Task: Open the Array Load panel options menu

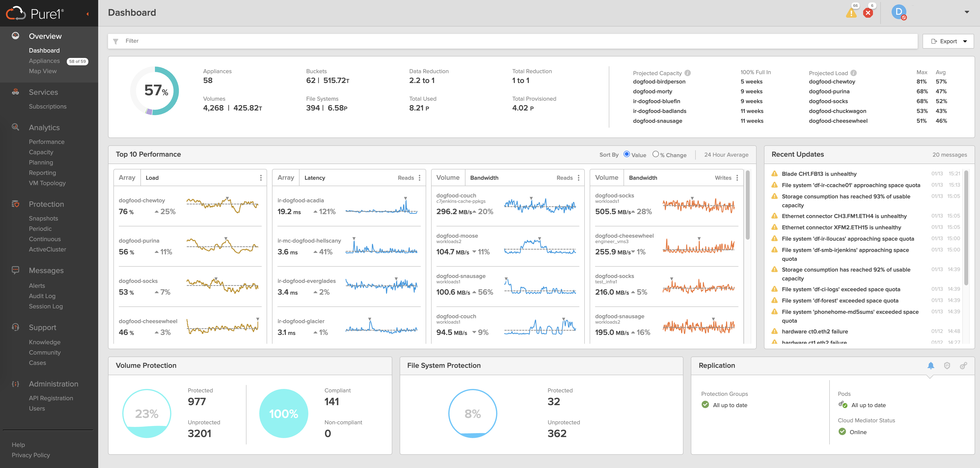Action: pyautogui.click(x=261, y=178)
